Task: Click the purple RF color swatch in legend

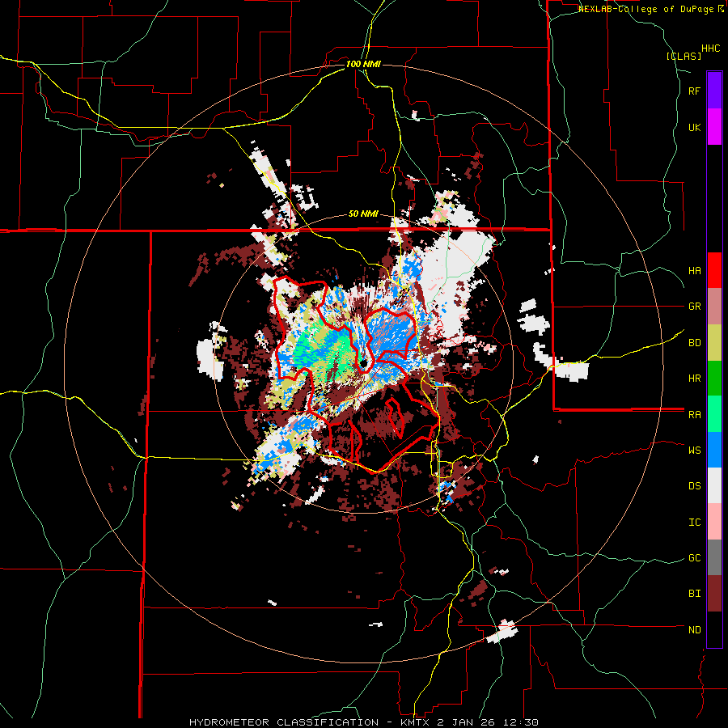Action: (714, 91)
